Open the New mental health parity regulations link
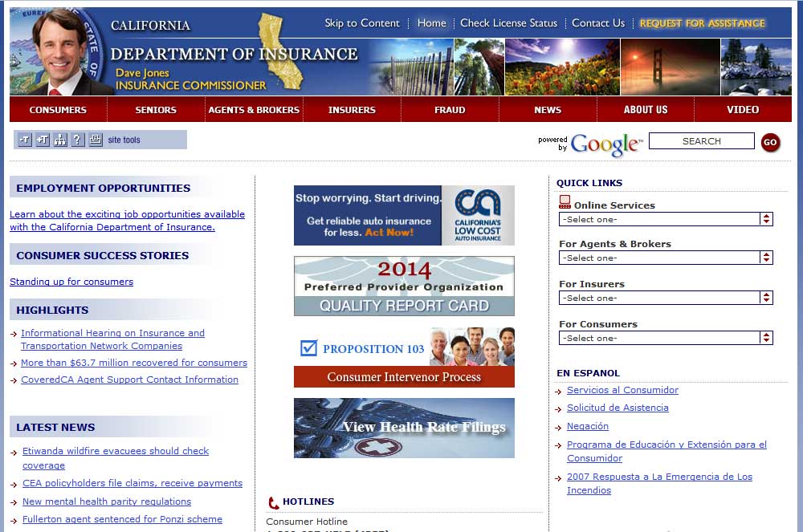803x532 pixels. click(107, 502)
